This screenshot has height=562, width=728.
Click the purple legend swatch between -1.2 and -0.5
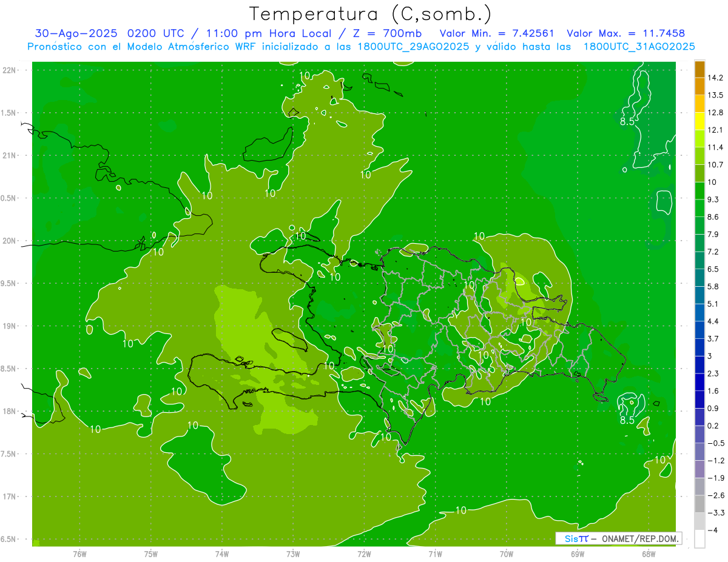pos(699,452)
